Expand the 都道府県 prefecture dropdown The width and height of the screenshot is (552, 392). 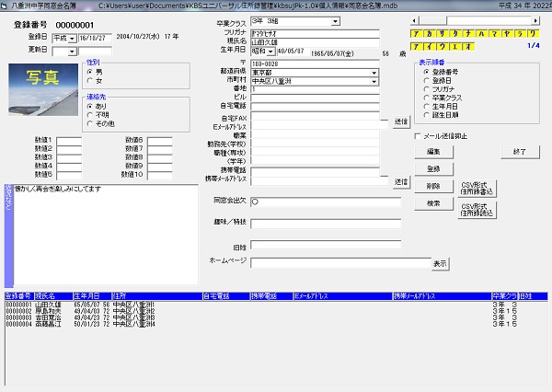click(374, 72)
